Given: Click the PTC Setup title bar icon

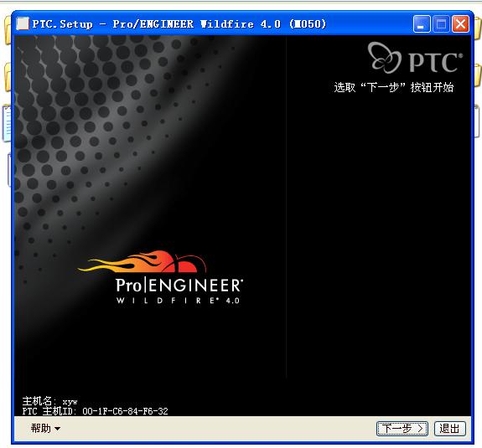Looking at the screenshot, I should (x=23, y=23).
